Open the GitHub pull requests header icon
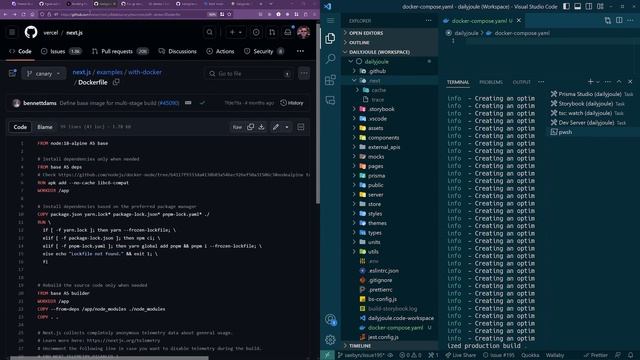Screen dimensions: 640x360 [272, 32]
